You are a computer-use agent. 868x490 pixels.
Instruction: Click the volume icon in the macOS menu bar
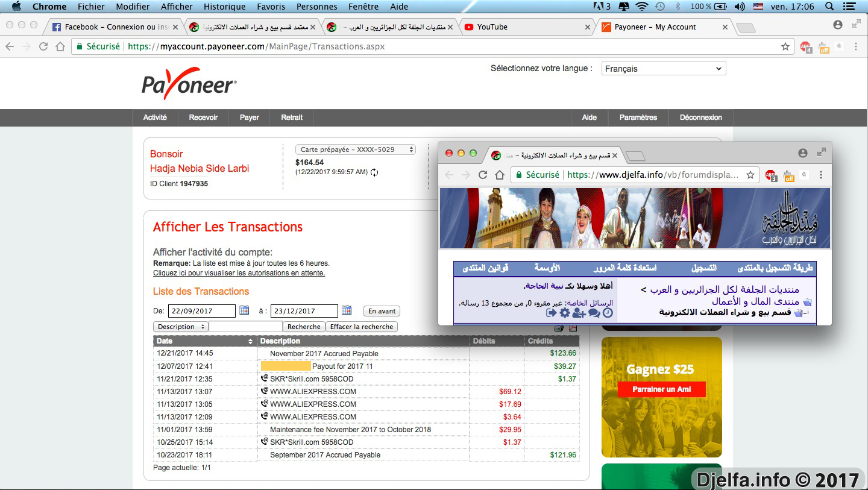pos(740,7)
